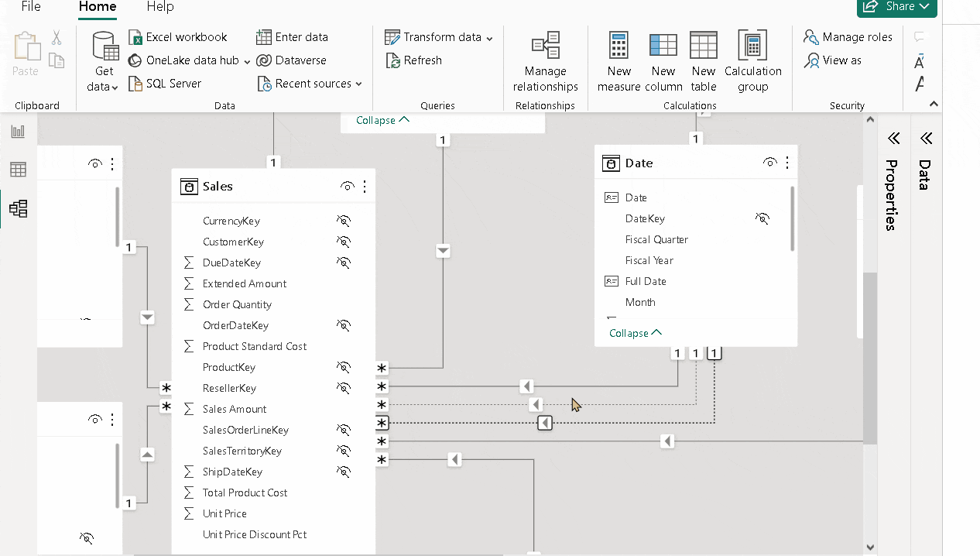The image size is (980, 556).
Task: Open OneLake data hub
Action: click(183, 60)
